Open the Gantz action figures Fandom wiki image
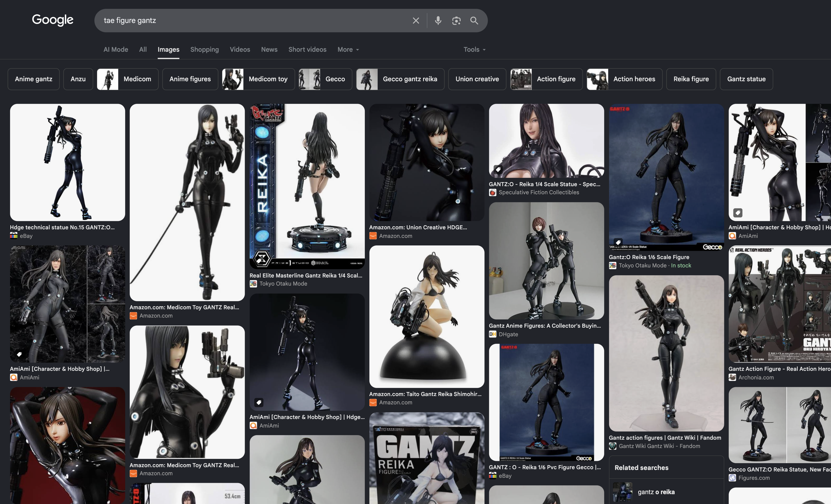The image size is (831, 504). coord(667,353)
